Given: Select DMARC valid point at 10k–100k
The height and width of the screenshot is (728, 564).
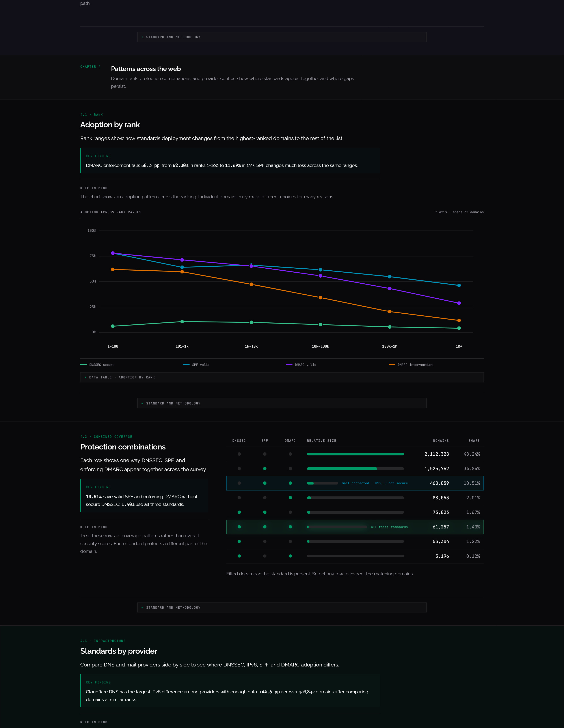Looking at the screenshot, I should [x=320, y=276].
